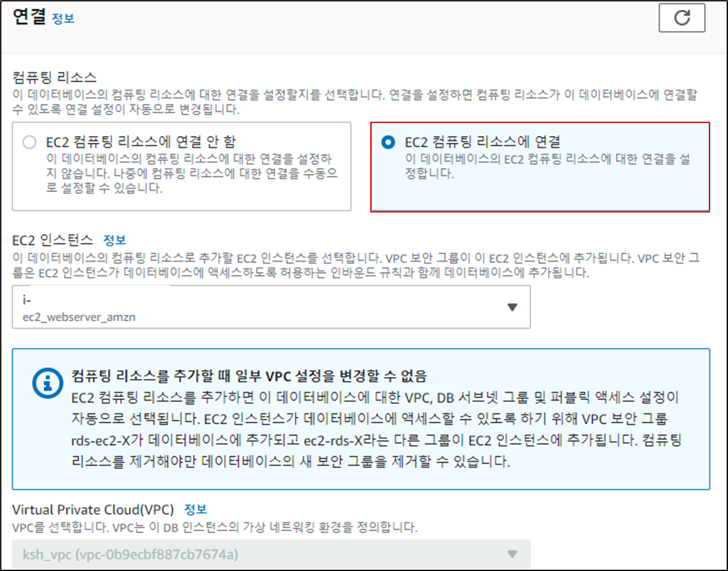Screen dimensions: 728x571
Task: Click the 연결 panel title
Action: 29,17
